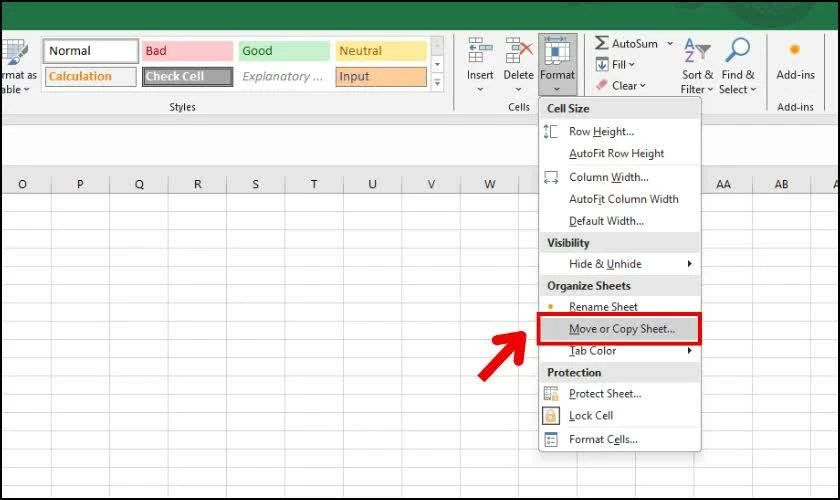
Task: Click the Format cells ribbon icon
Action: click(557, 52)
